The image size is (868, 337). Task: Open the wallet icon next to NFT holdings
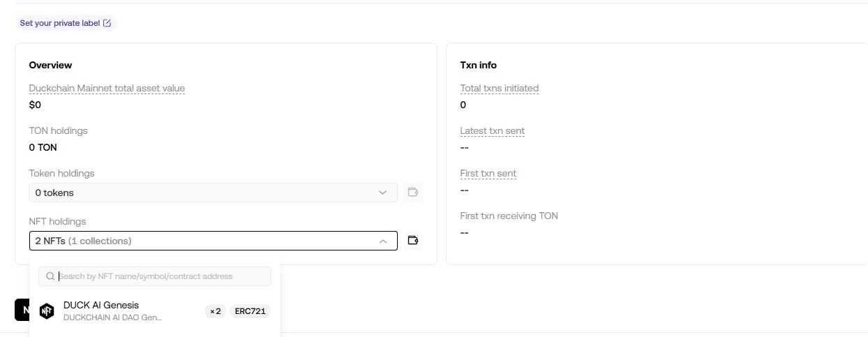pos(413,241)
